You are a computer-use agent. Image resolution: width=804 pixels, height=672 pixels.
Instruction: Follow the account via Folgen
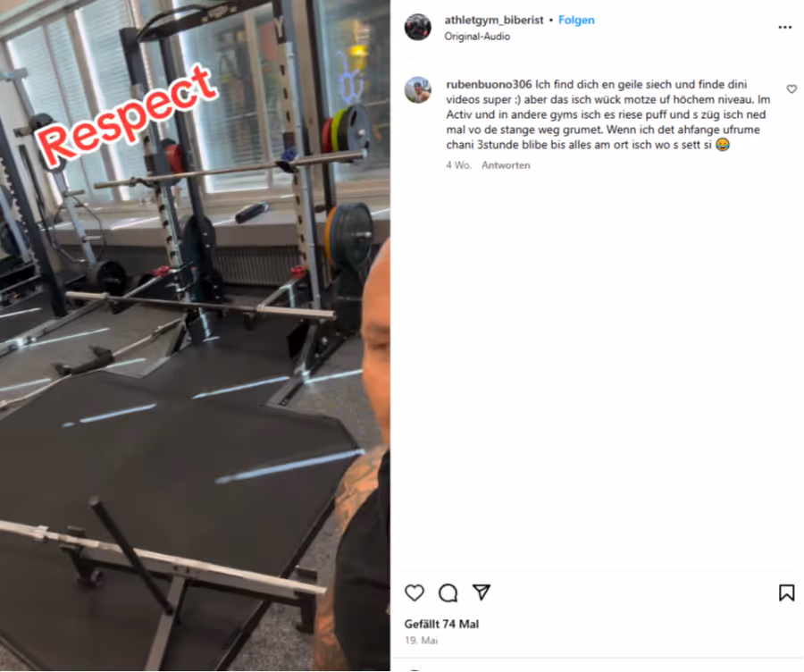[x=576, y=20]
